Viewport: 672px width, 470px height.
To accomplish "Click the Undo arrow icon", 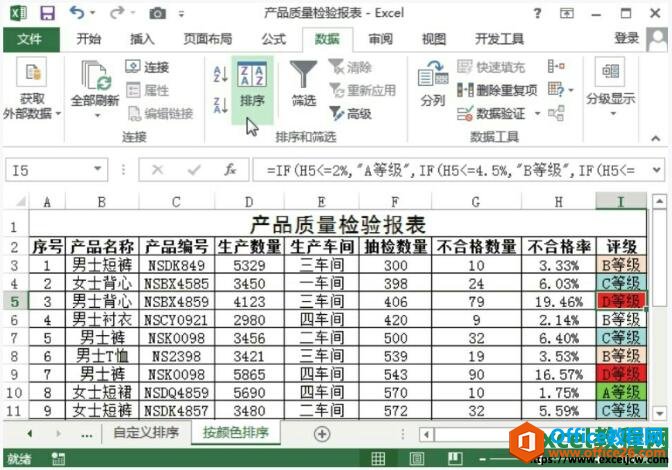I will [x=77, y=13].
